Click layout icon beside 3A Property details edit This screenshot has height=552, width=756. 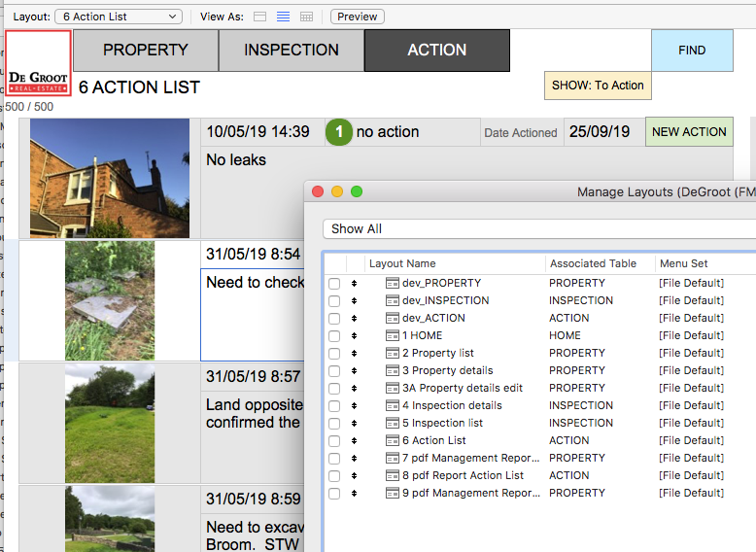[393, 388]
